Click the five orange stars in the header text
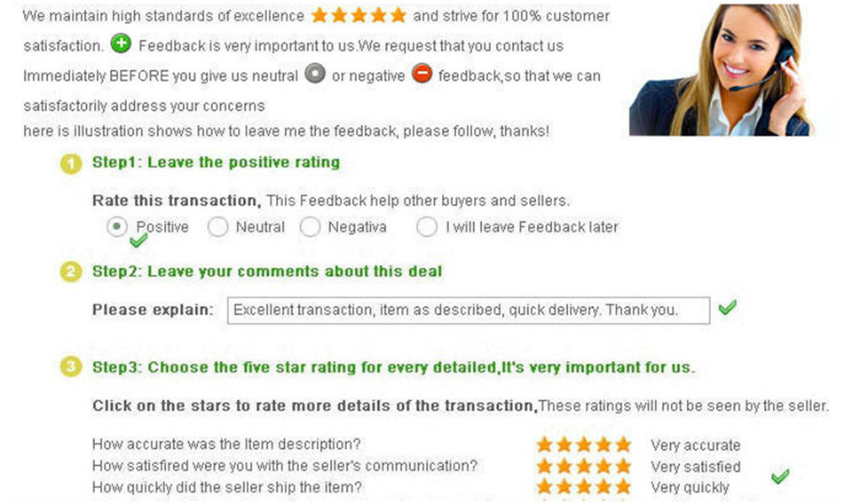The image size is (852, 504). pyautogui.click(x=359, y=16)
